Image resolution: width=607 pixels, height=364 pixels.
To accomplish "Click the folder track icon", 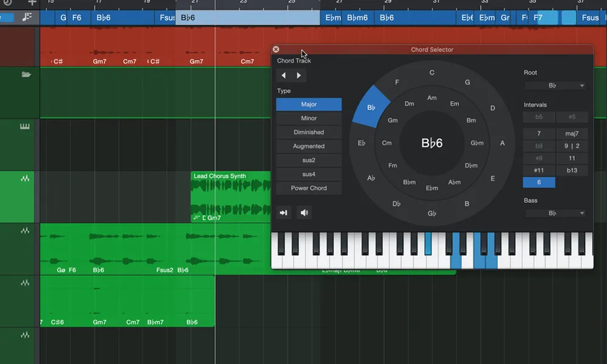I will tap(26, 74).
